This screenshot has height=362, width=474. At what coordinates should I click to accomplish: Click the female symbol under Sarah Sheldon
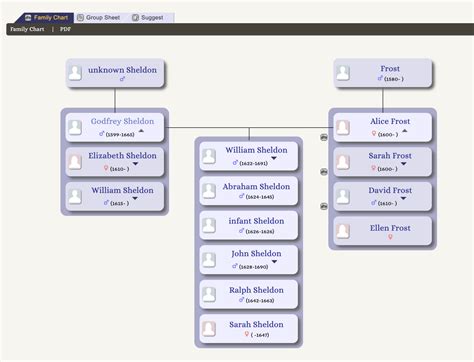(247, 334)
